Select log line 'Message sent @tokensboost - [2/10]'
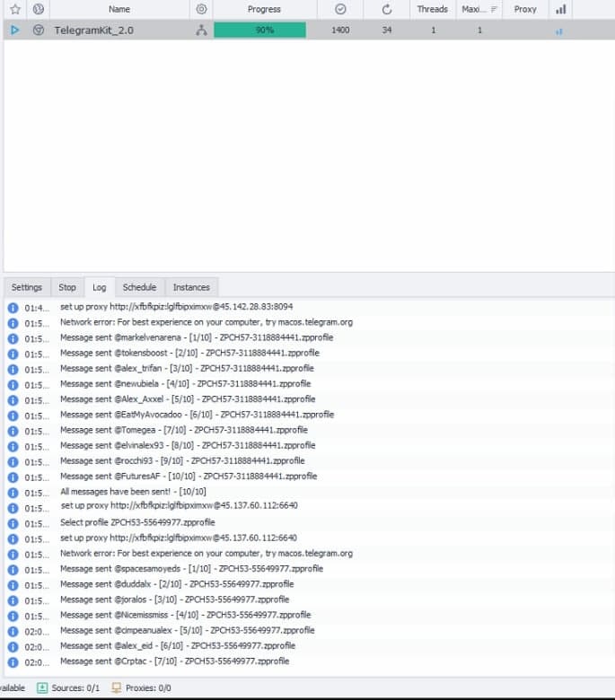The width and height of the screenshot is (615, 700). (189, 353)
